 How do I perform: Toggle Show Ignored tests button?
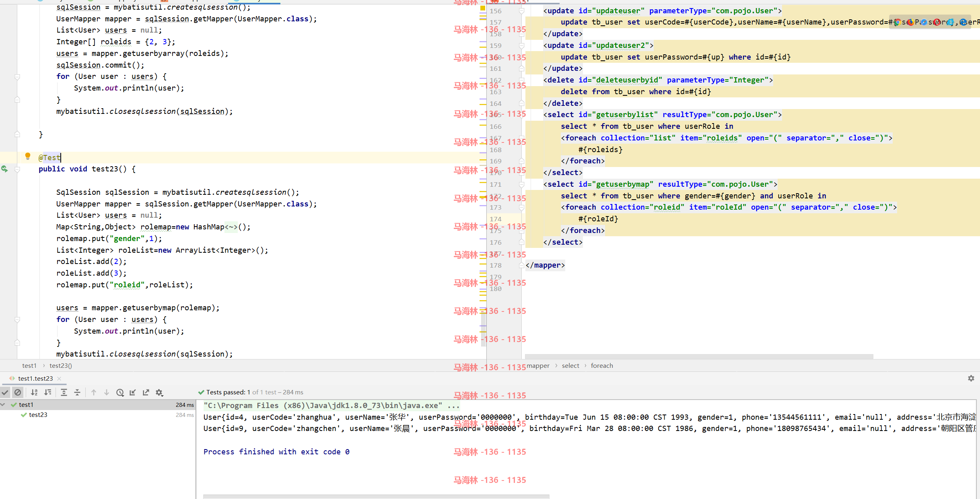[18, 392]
